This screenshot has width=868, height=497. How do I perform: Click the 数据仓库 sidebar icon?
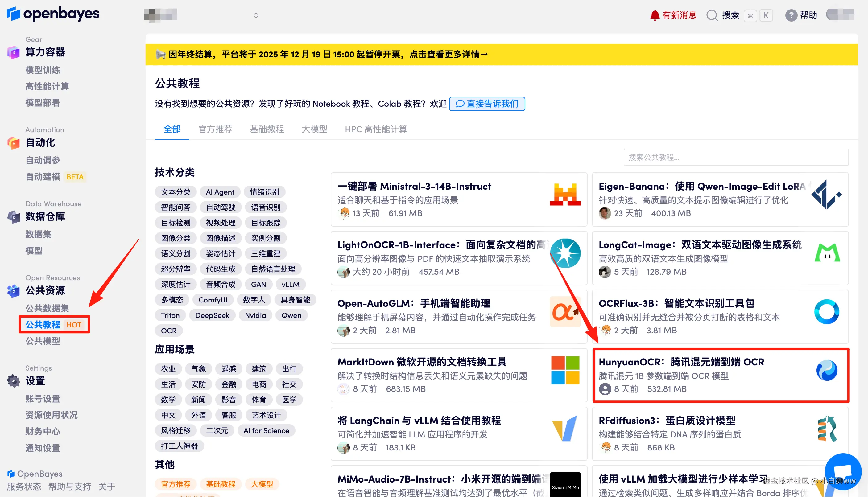click(x=13, y=217)
